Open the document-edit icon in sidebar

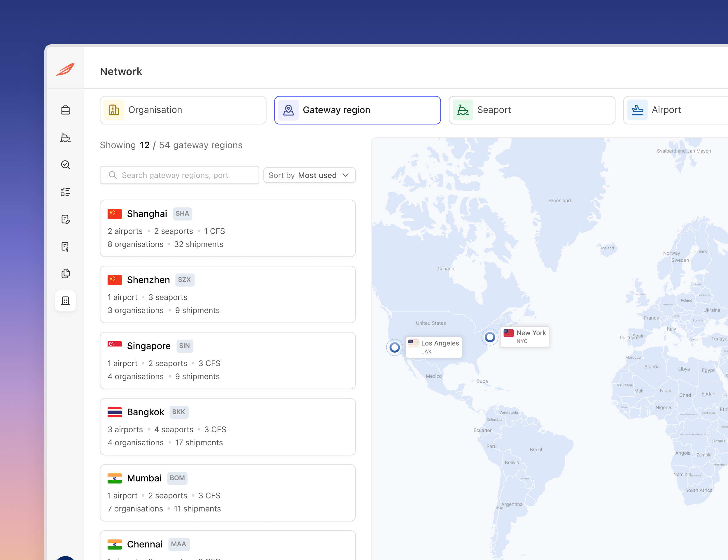65,219
